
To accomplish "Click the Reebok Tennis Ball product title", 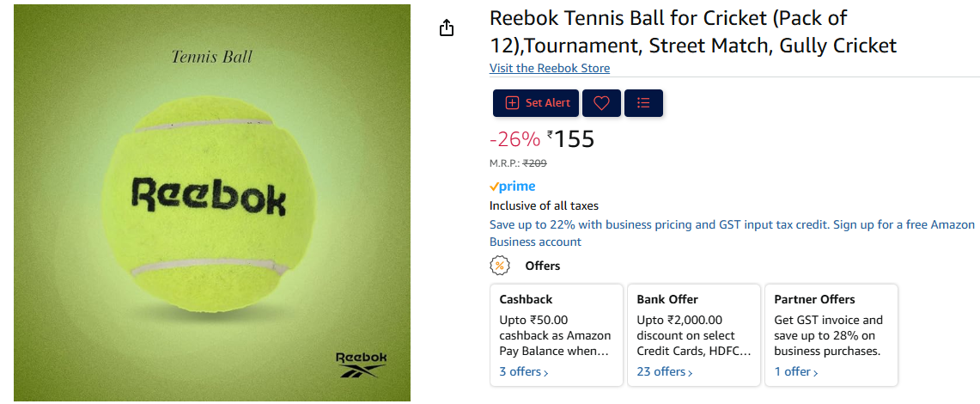I will pyautogui.click(x=692, y=32).
